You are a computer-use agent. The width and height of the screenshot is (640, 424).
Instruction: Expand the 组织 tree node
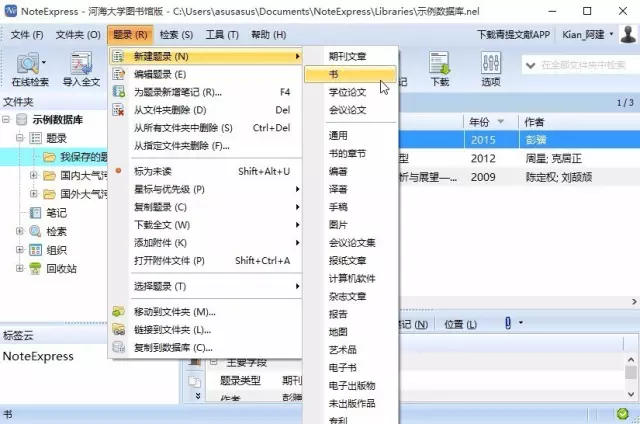coord(20,250)
